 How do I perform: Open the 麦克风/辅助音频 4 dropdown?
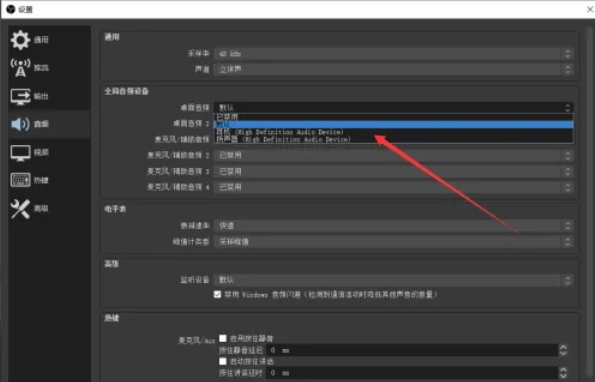[393, 187]
